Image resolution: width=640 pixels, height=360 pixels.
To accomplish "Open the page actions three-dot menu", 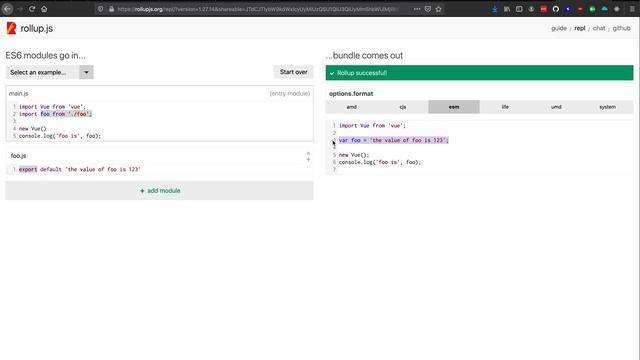I will tap(417, 9).
